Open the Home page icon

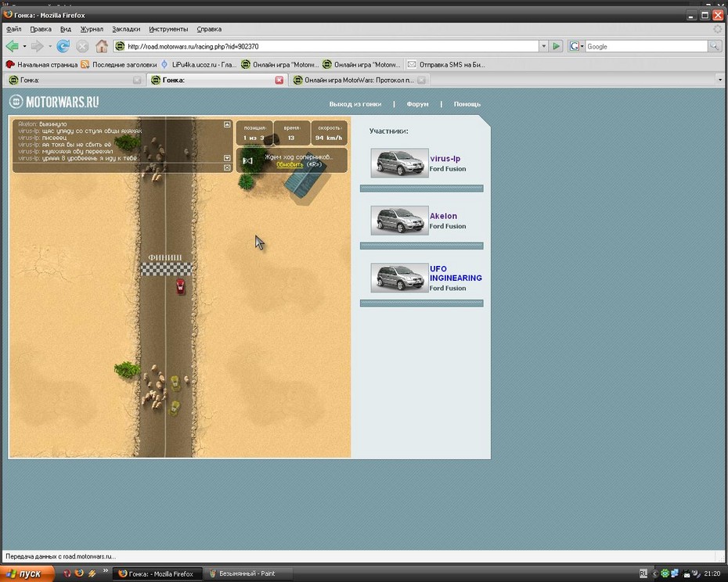[x=102, y=46]
